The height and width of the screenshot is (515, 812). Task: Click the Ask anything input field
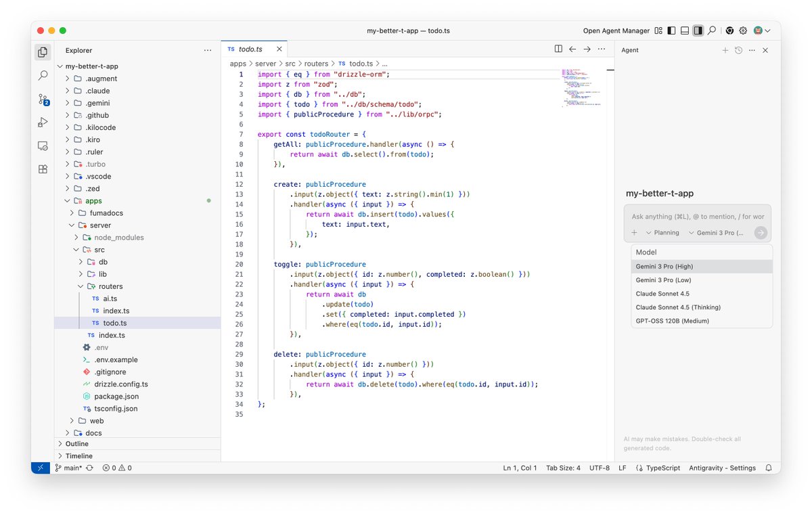[698, 217]
